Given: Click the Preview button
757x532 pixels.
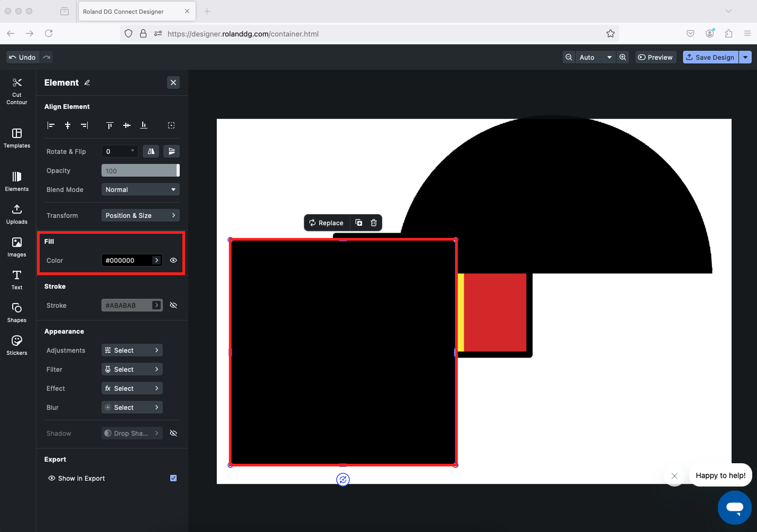Looking at the screenshot, I should 656,57.
